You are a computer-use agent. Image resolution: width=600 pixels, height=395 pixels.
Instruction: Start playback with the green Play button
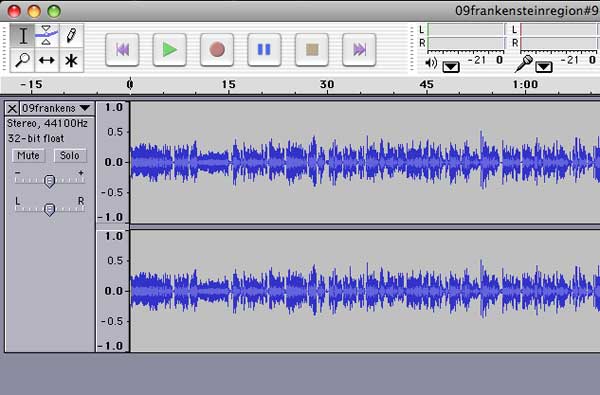tap(170, 50)
